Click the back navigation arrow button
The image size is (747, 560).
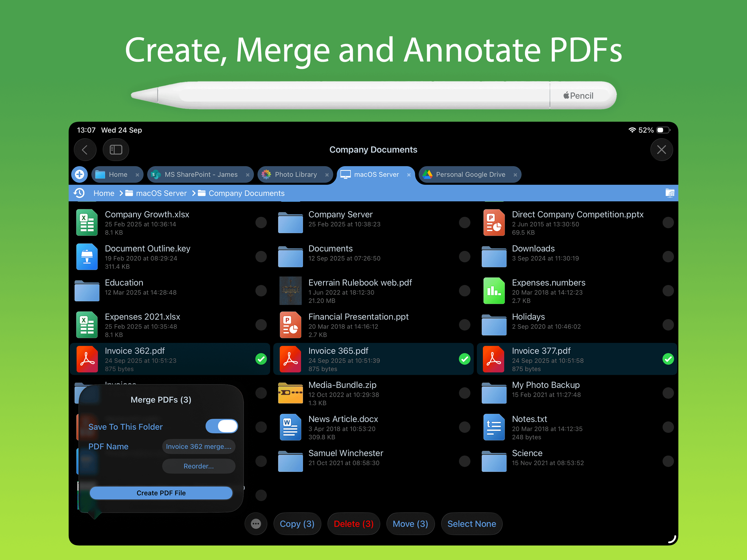coord(85,150)
